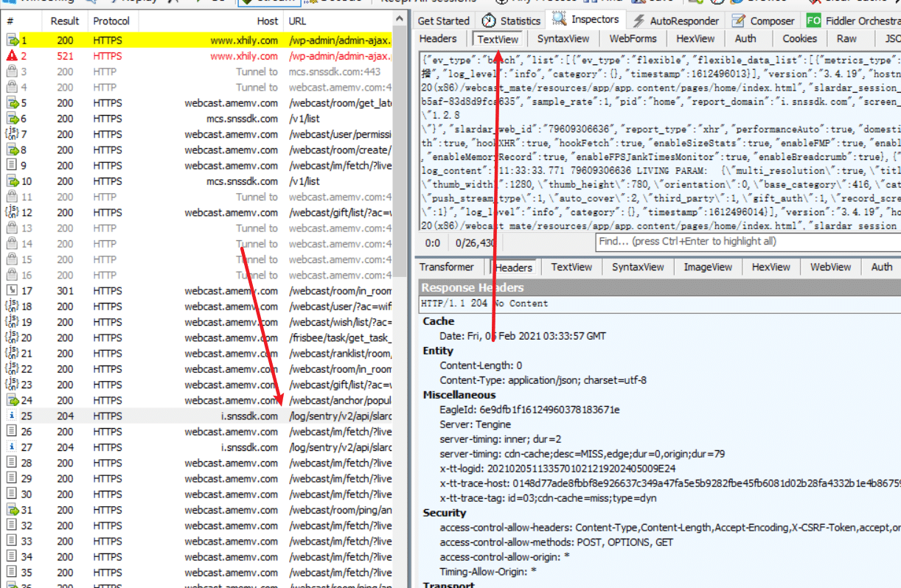This screenshot has width=901, height=588.
Task: Click the Find text search box
Action: [x=748, y=242]
